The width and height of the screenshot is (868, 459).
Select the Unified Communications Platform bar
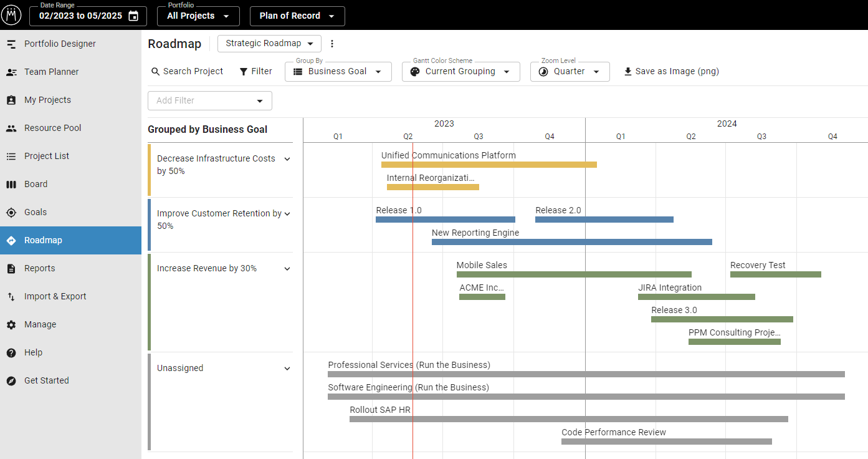(489, 165)
